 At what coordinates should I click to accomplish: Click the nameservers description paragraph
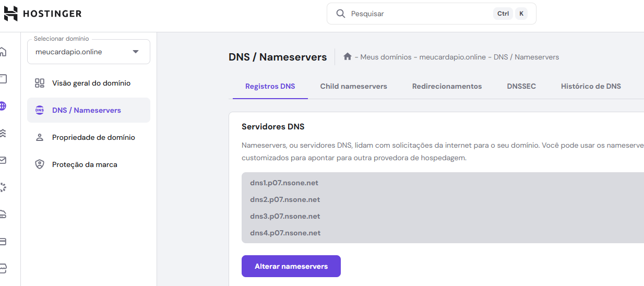[443, 151]
